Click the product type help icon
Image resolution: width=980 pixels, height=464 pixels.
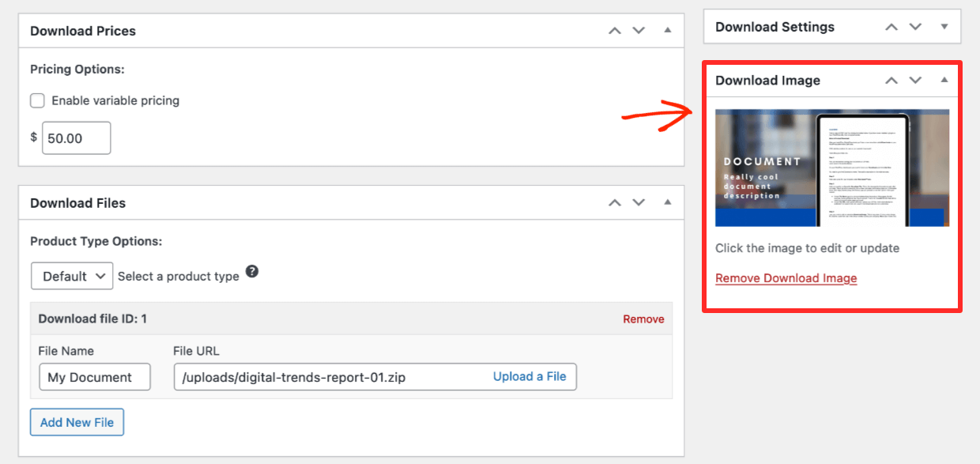pos(252,271)
